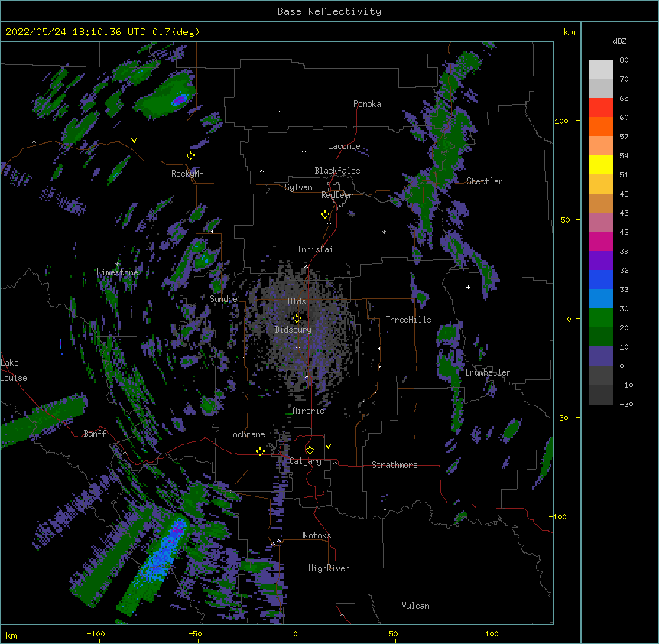Click the Ponoka city label
This screenshot has width=659, height=644.
coord(367,104)
